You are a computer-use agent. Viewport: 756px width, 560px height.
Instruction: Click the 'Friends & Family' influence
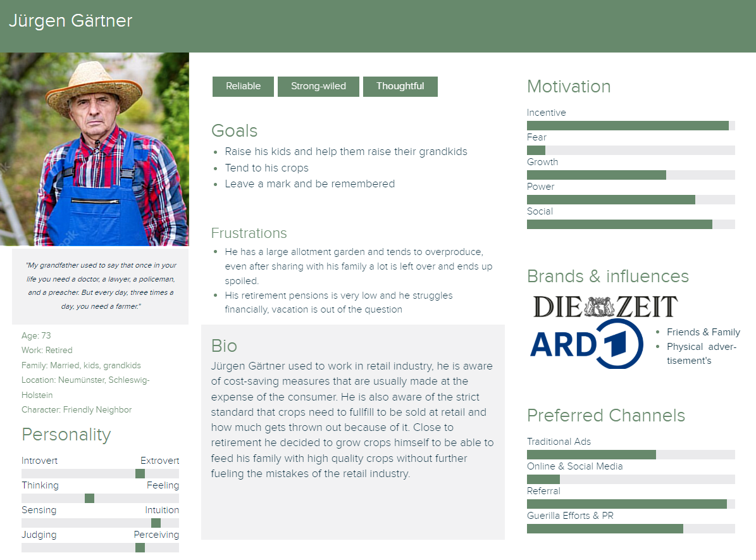(x=703, y=332)
